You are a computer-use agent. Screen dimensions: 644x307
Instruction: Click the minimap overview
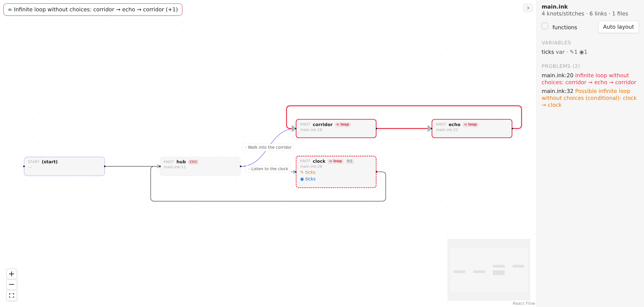(489, 270)
